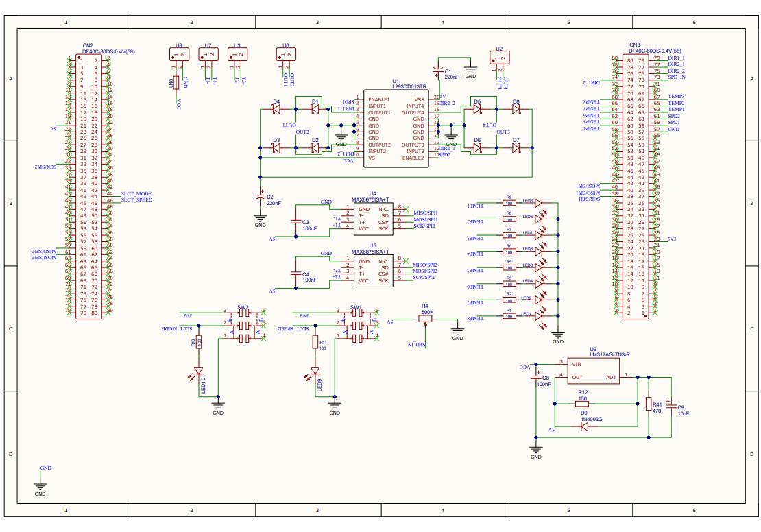Select the SW2 slide switch symbol

click(243, 324)
